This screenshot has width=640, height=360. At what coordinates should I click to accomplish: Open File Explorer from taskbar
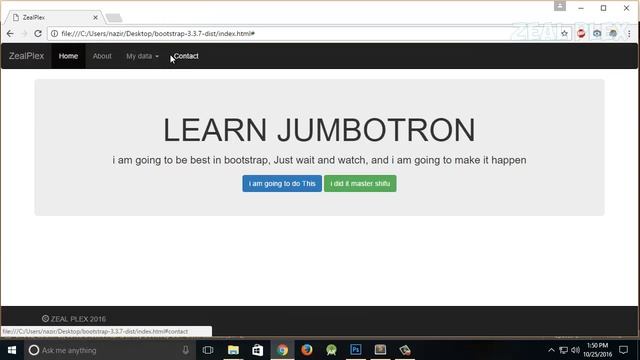click(x=233, y=350)
